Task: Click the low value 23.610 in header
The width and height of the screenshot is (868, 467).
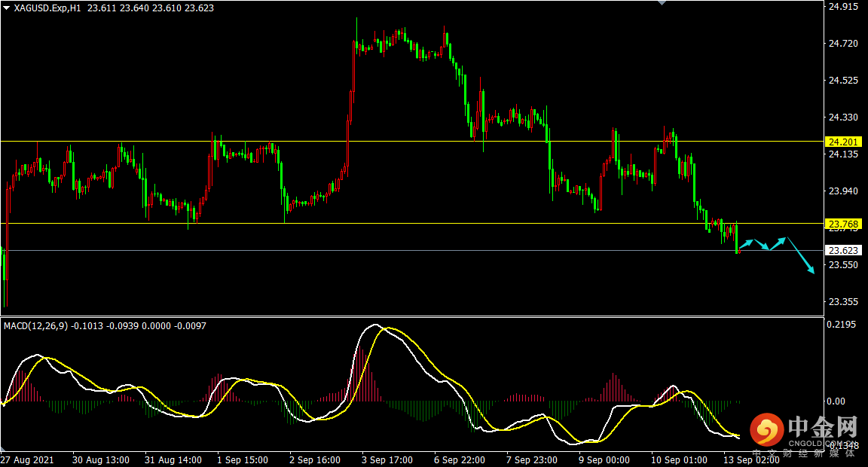Action: (167, 8)
